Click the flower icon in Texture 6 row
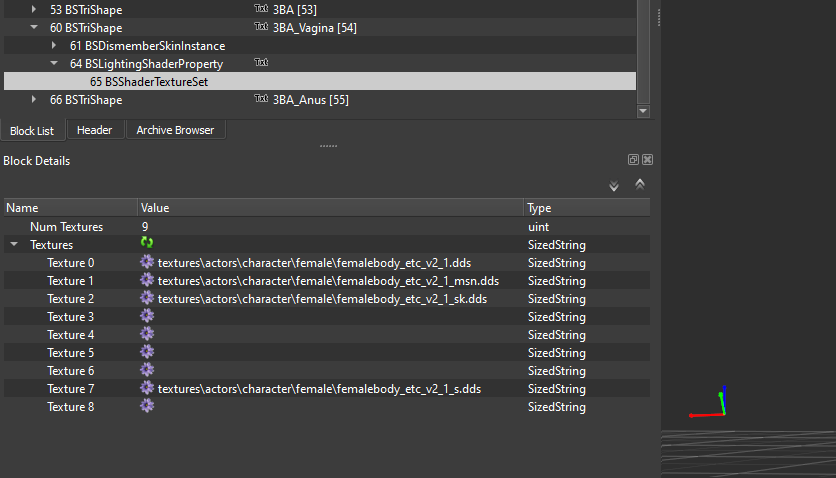 (x=147, y=370)
